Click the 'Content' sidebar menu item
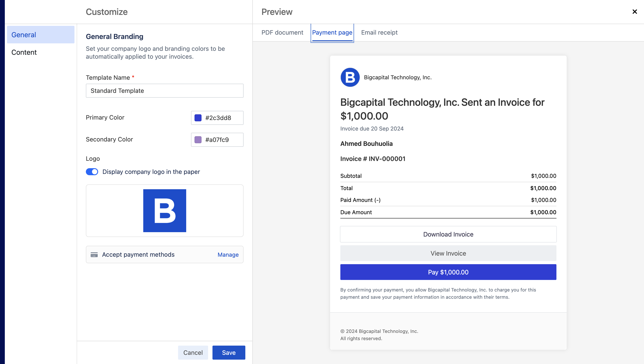The width and height of the screenshot is (644, 364). tap(24, 52)
